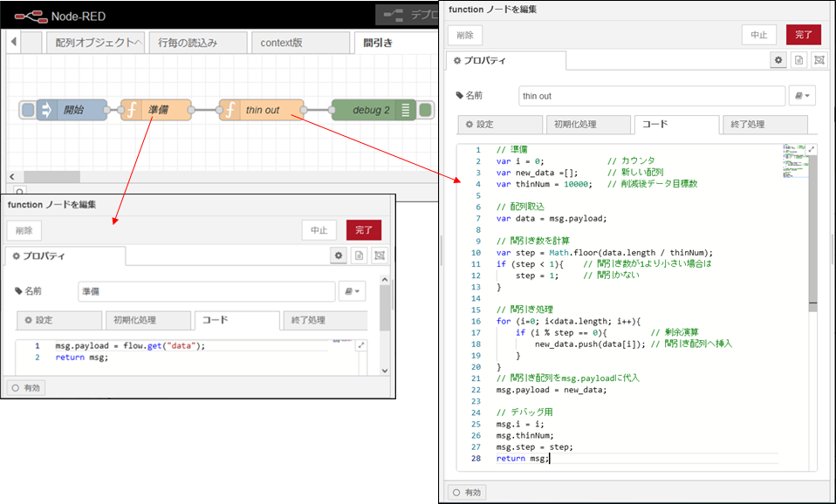Image resolution: width=836 pixels, height=504 pixels.
Task: Expand the code editor in thin out panel
Action: (812, 150)
